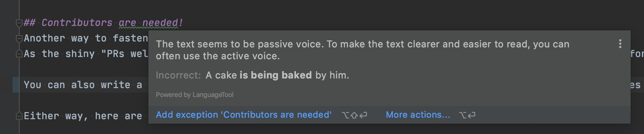Click the shortcut hint beside 'More actions...'
The image size is (644, 134).
point(467,115)
